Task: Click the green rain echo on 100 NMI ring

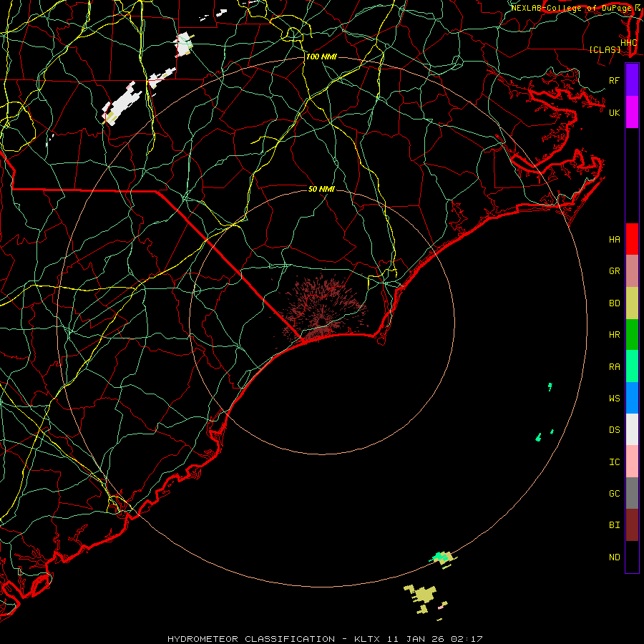Action: point(440,557)
